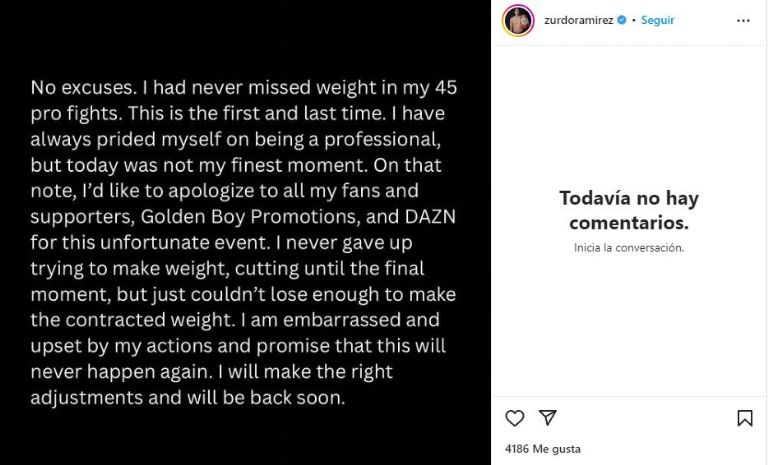Open the three-dot more options menu
This screenshot has height=465, width=768.
[743, 20]
